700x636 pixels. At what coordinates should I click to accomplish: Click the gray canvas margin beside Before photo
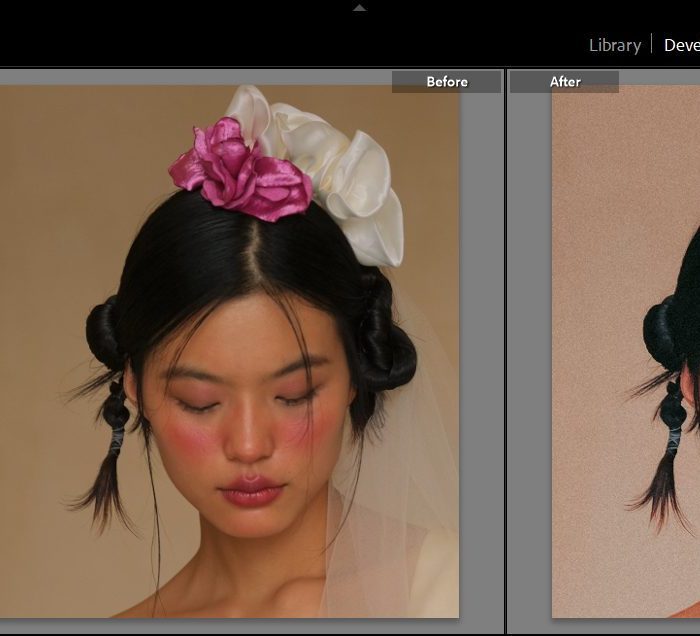click(481, 350)
